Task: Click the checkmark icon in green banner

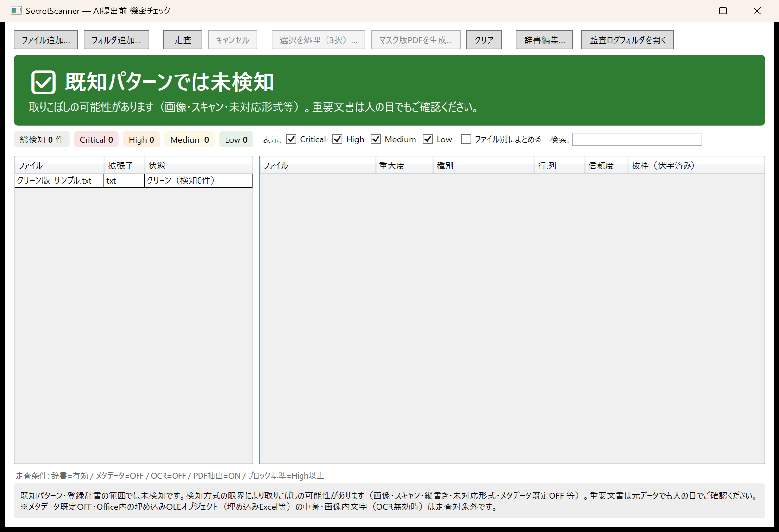Action: point(43,82)
